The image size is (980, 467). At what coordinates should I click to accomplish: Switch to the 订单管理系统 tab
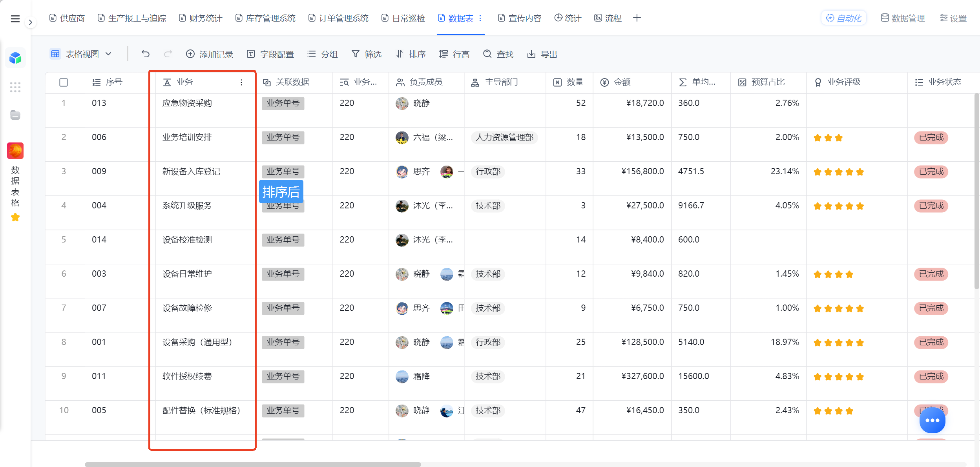tap(339, 18)
